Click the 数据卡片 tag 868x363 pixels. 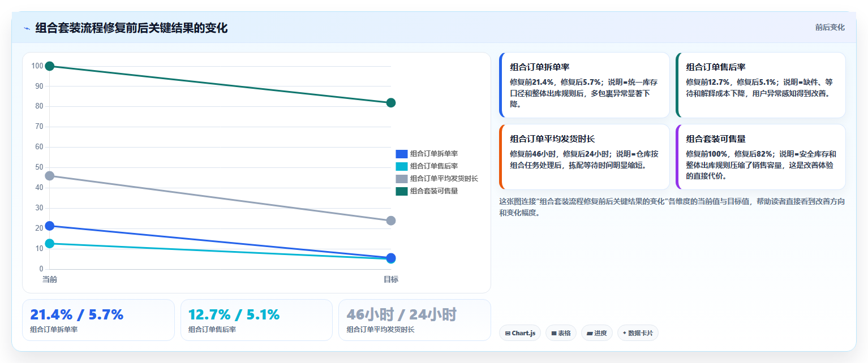638,333
